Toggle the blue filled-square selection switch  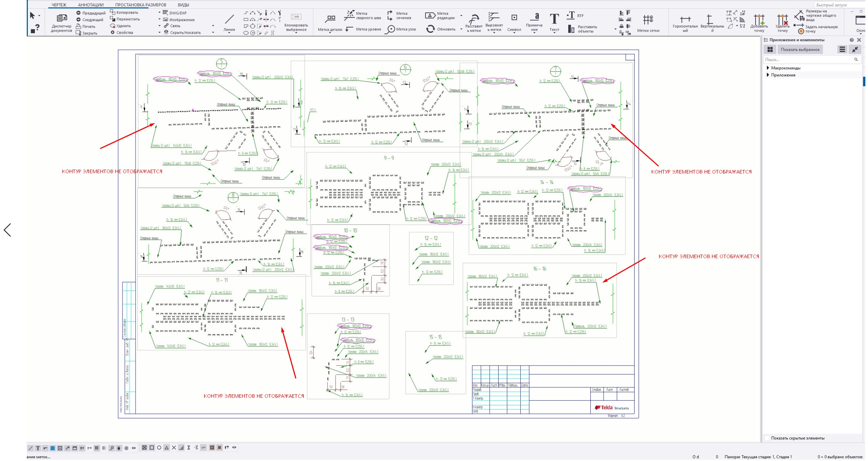(52, 448)
